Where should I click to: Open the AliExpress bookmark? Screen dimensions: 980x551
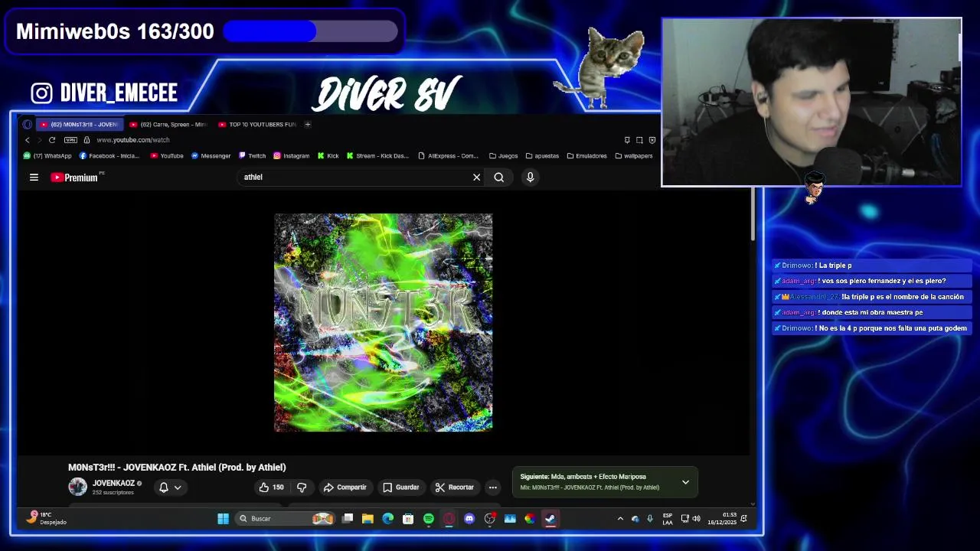point(448,155)
